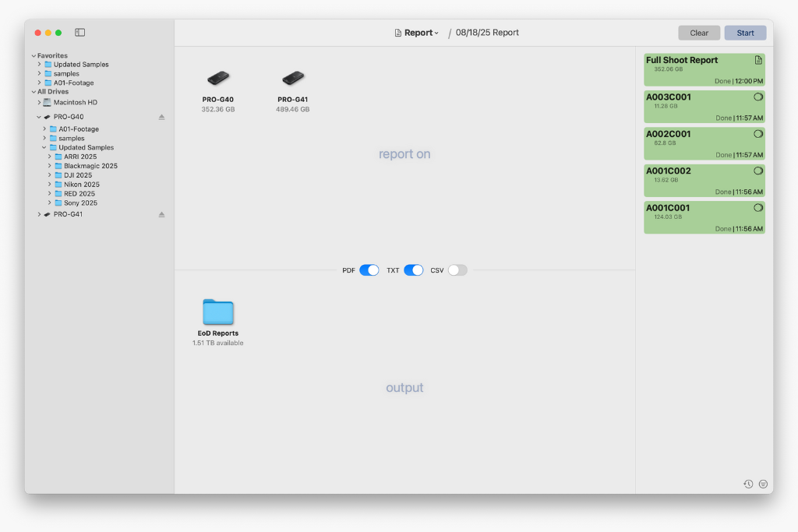Collapse the Updated Samples folder tree
The image size is (798, 532).
(x=44, y=147)
